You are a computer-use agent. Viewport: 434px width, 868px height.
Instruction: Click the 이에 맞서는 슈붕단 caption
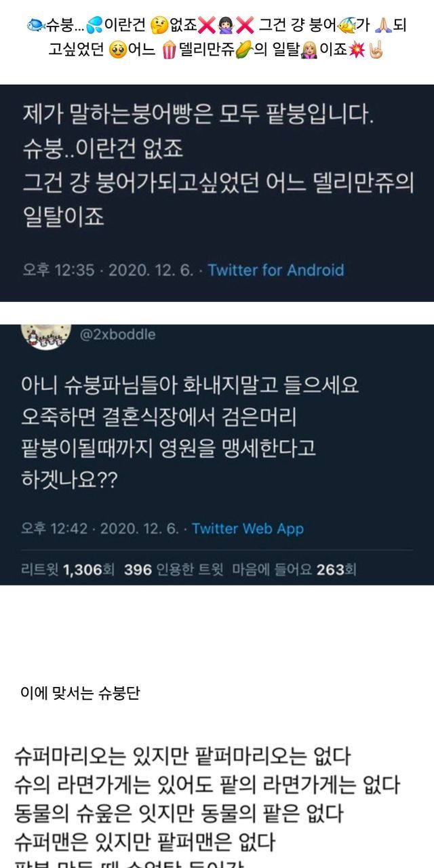(x=81, y=694)
